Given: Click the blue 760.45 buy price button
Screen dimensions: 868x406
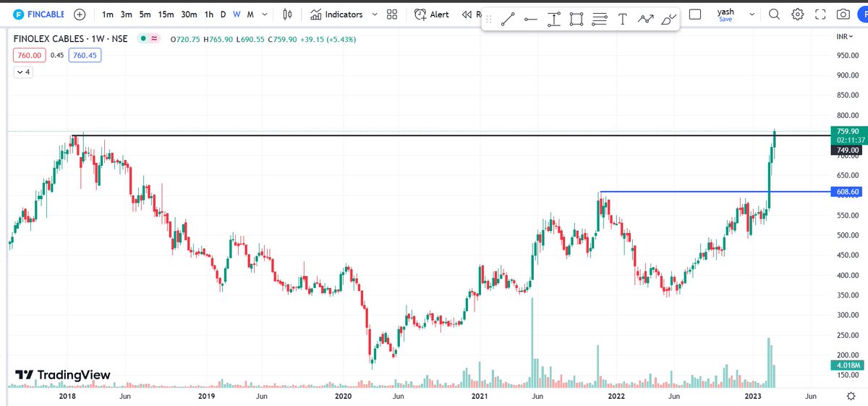Looking at the screenshot, I should click(84, 56).
